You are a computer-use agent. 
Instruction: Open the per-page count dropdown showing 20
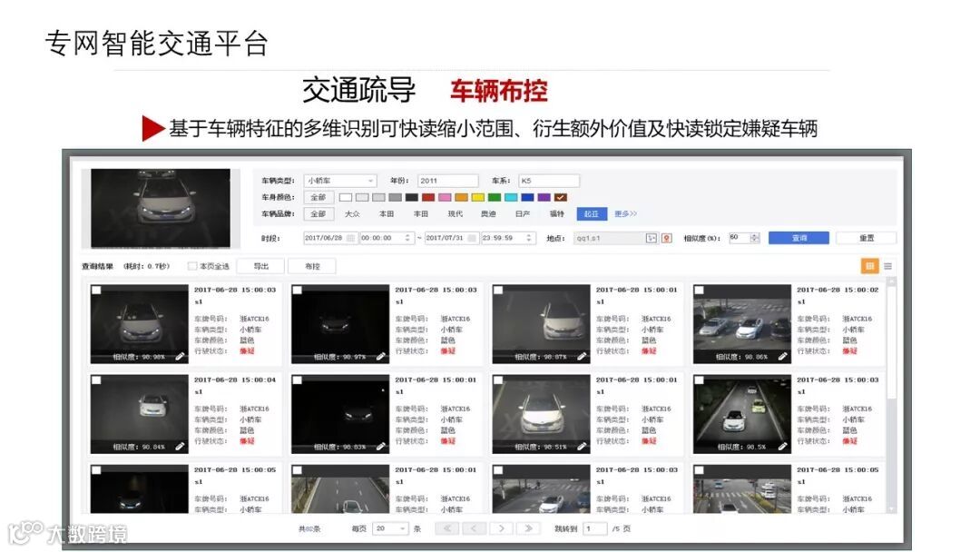tap(390, 529)
